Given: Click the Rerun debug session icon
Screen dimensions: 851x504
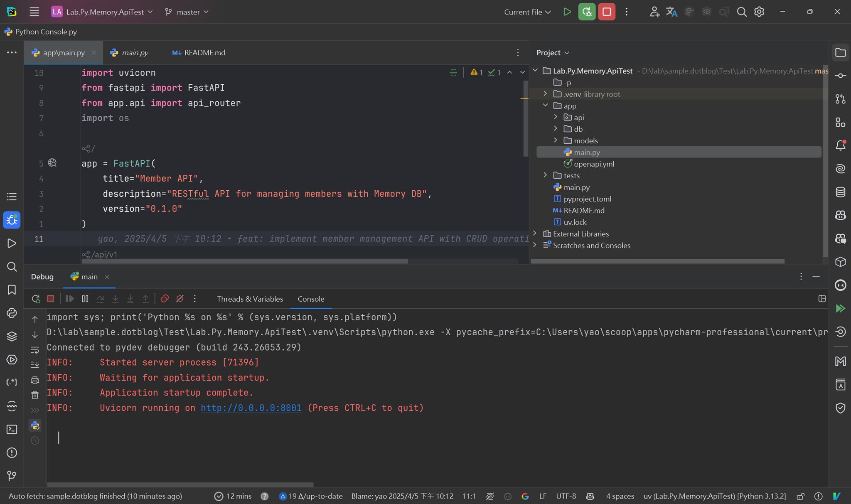Looking at the screenshot, I should click(x=36, y=299).
